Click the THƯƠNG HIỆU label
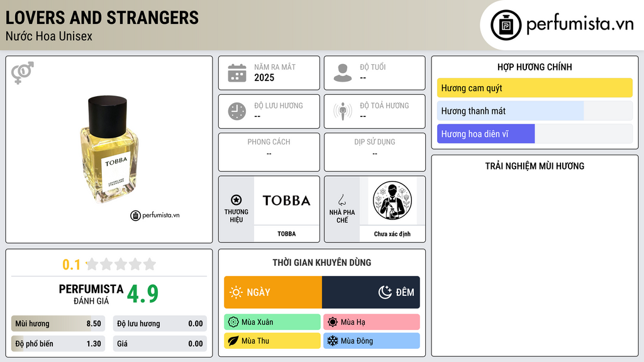Viewport: 644px width, 362px height. coord(236,216)
